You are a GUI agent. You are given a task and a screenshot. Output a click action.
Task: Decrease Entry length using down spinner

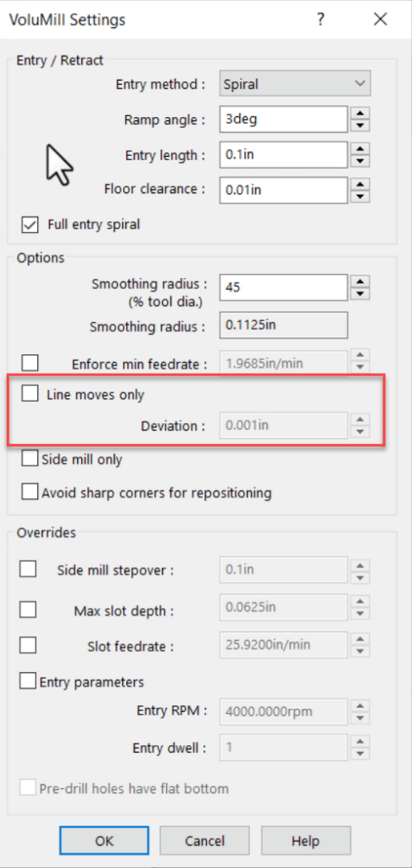[360, 161]
